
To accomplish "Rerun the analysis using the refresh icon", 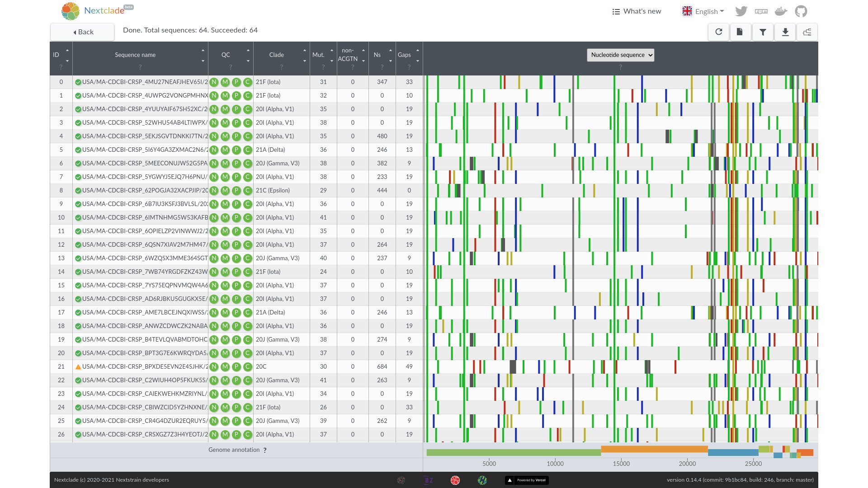I will point(718,32).
